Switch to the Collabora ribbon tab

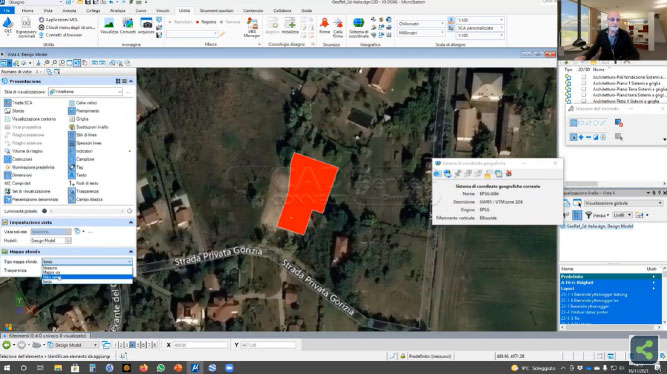282,10
